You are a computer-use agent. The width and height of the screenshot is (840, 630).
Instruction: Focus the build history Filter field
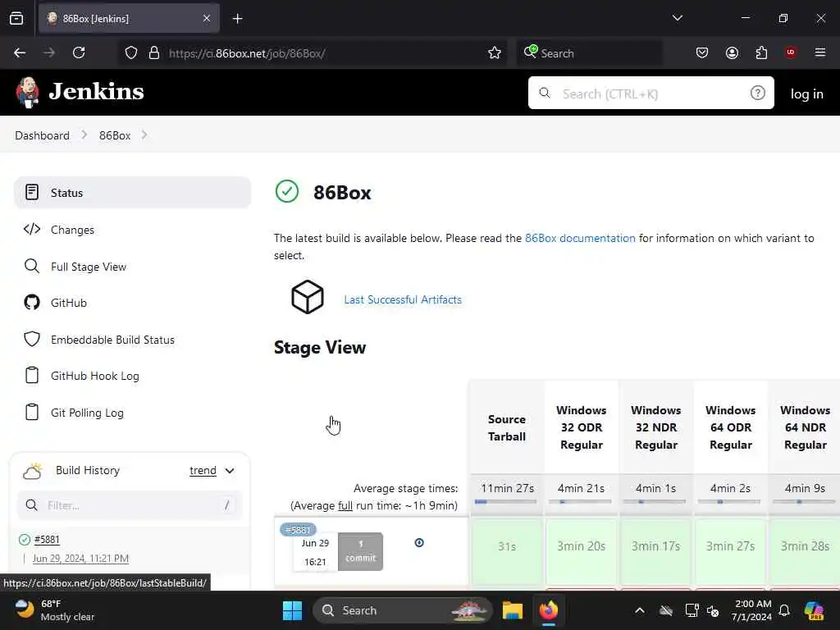(x=130, y=505)
